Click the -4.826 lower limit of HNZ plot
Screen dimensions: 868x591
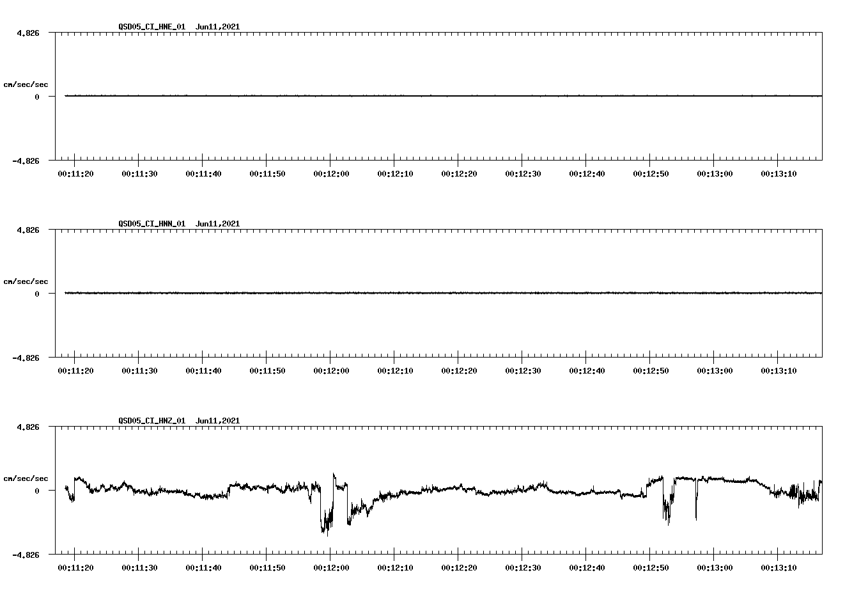coord(26,555)
